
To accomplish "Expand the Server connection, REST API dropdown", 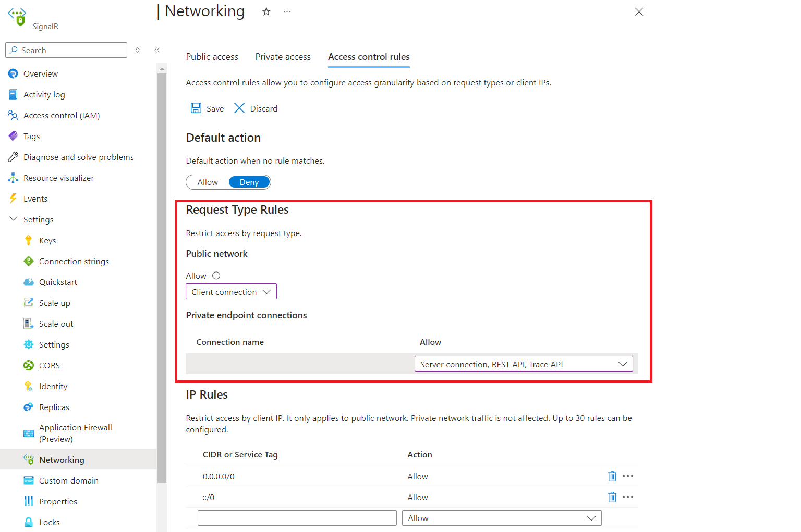I will pos(524,364).
